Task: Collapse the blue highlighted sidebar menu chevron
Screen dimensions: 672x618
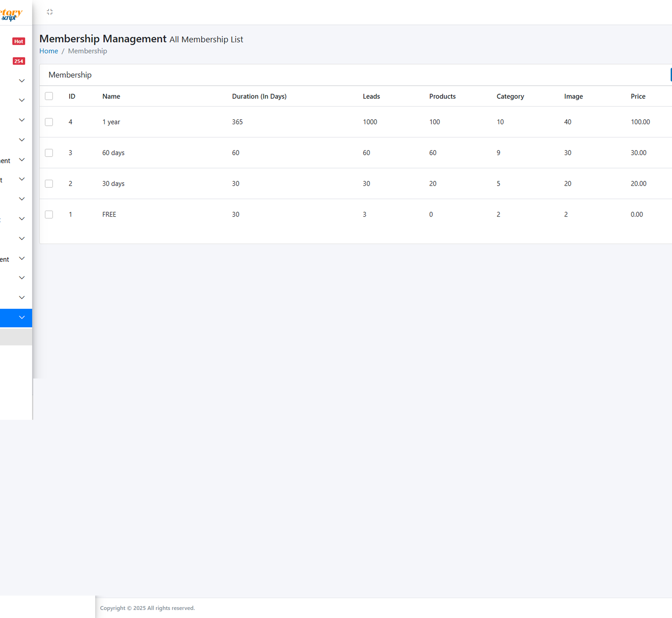Action: pyautogui.click(x=22, y=318)
